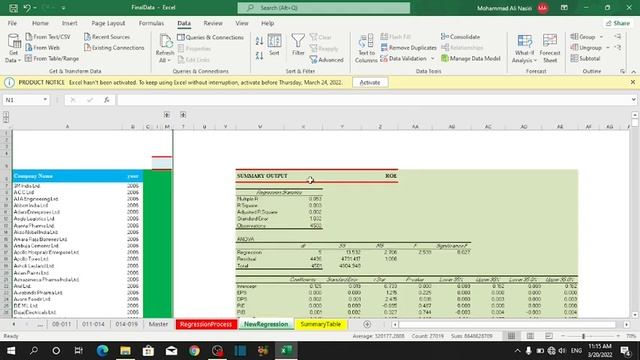Expand column group plus above column M

(x=167, y=115)
